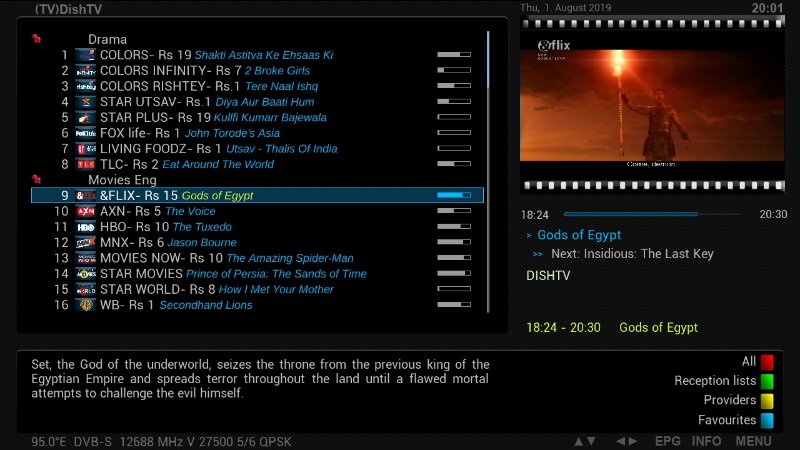Click the Gods of Egypt event description text

click(x=260, y=379)
